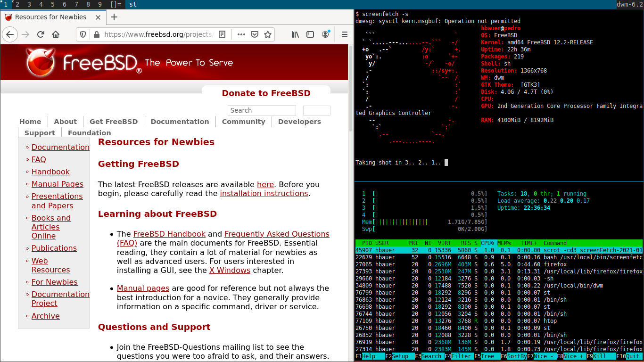Image resolution: width=644 pixels, height=362 pixels.
Task: Toggle the tracking protection shield
Action: point(82,34)
